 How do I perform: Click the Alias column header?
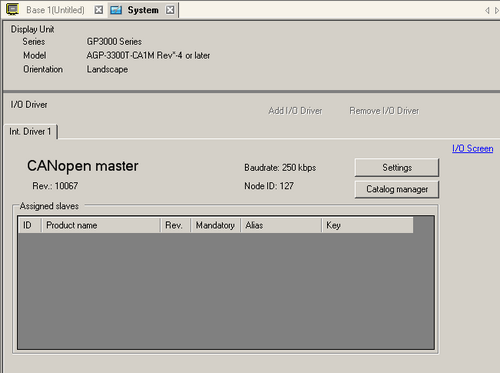click(281, 225)
